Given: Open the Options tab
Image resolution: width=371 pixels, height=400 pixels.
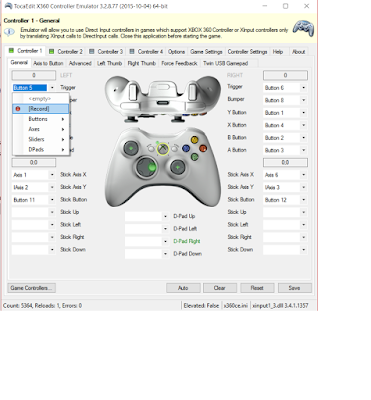Looking at the screenshot, I should pos(176,52).
